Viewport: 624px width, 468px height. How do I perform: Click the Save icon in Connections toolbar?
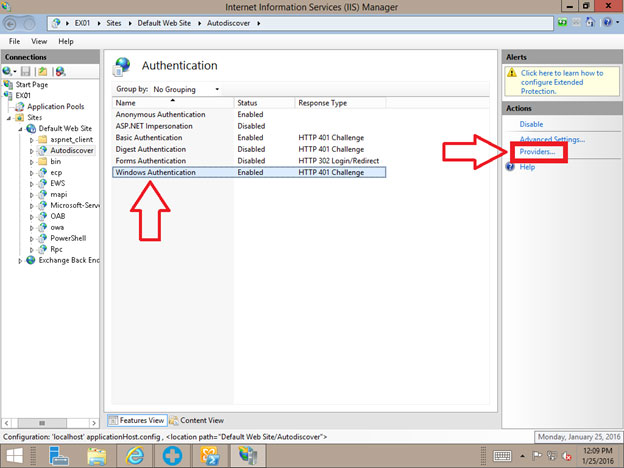26,71
